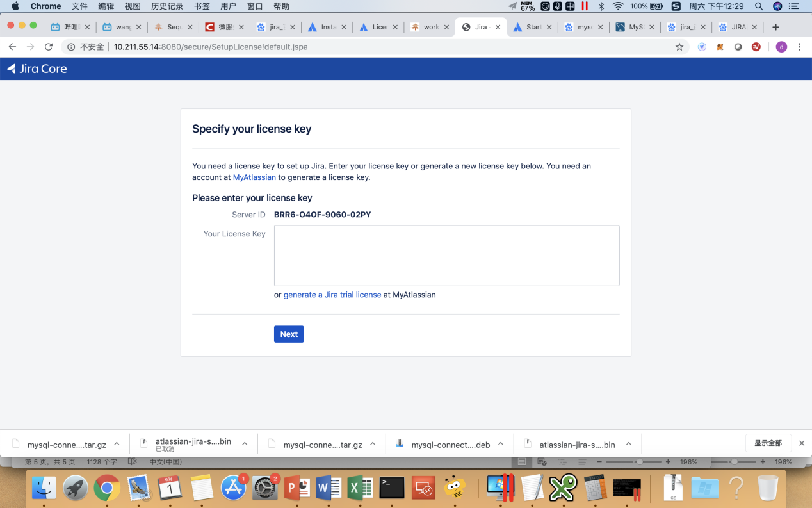Open Mail from the Dock

pyautogui.click(x=139, y=489)
